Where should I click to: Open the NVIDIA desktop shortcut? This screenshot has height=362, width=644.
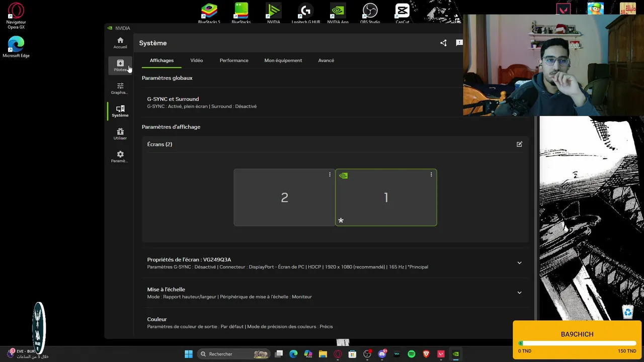(273, 13)
